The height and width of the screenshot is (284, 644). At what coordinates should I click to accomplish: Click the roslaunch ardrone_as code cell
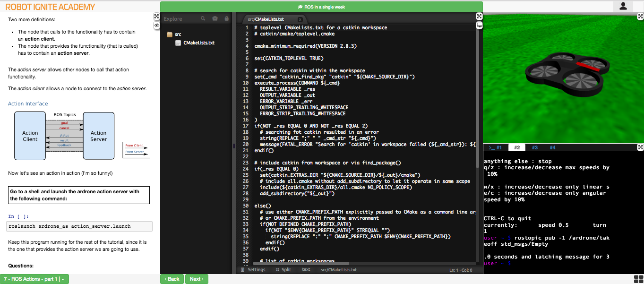point(80,226)
